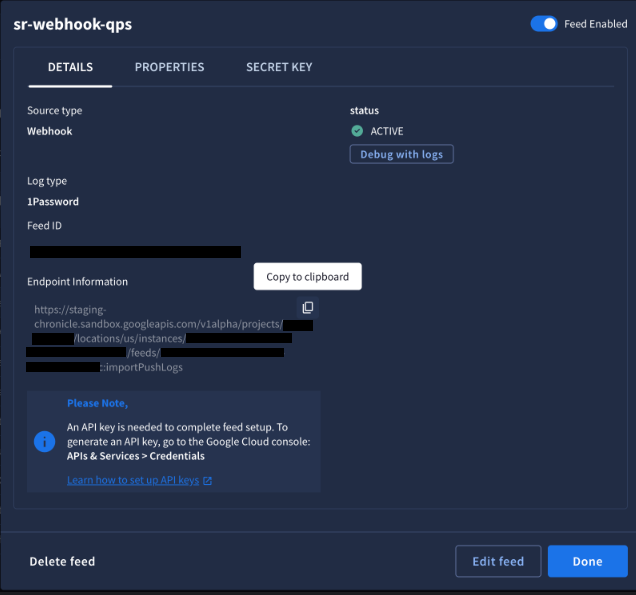Click the blue info icon
636x595 pixels.
click(x=44, y=441)
